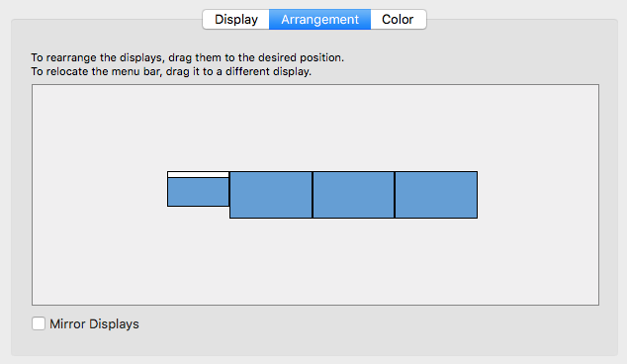Click the empty arrangement area right of the last display
This screenshot has width=627, height=364.
(x=538, y=195)
